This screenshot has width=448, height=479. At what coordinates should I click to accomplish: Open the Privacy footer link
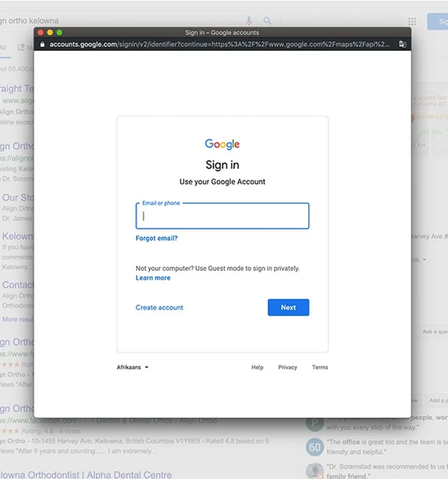pyautogui.click(x=287, y=367)
